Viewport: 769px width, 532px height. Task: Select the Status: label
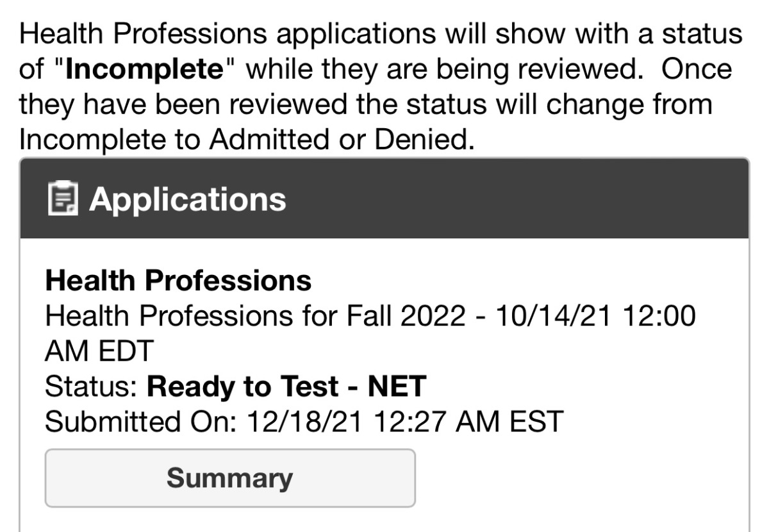click(93, 387)
